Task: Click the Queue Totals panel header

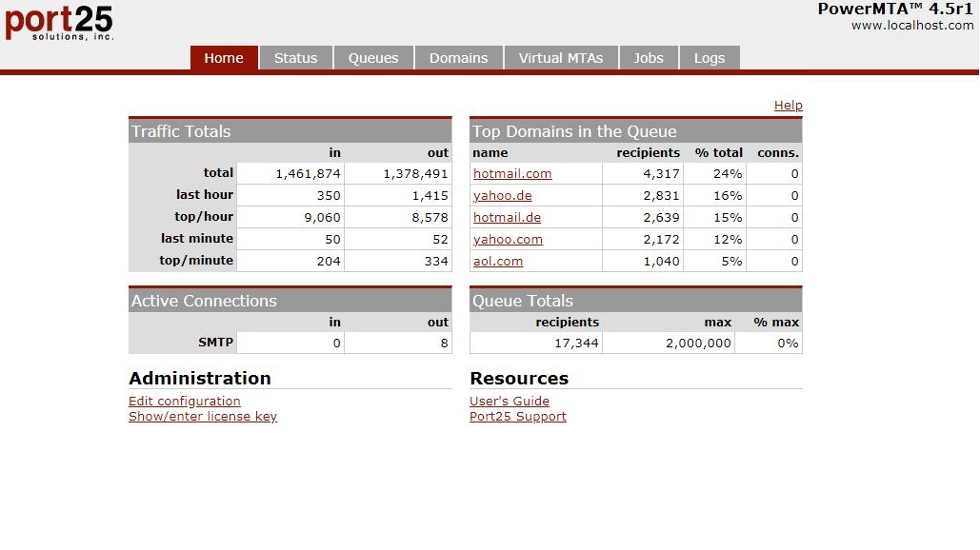Action: [x=635, y=301]
